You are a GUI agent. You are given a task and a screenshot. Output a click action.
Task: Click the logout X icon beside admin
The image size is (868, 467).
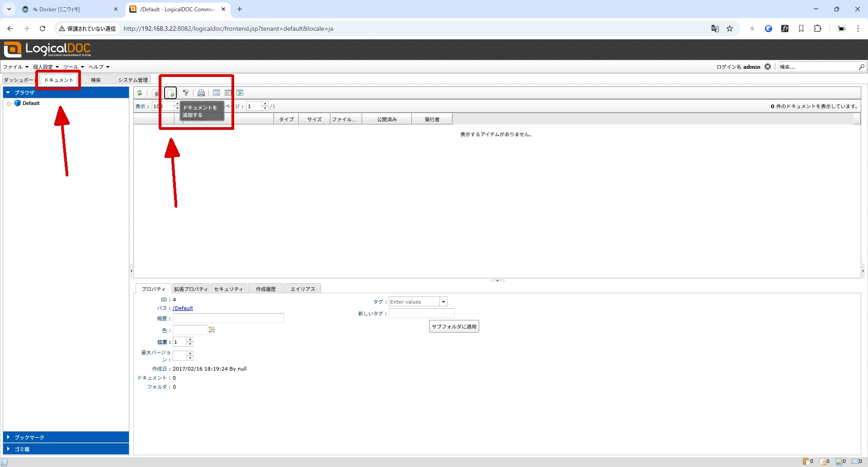point(768,67)
